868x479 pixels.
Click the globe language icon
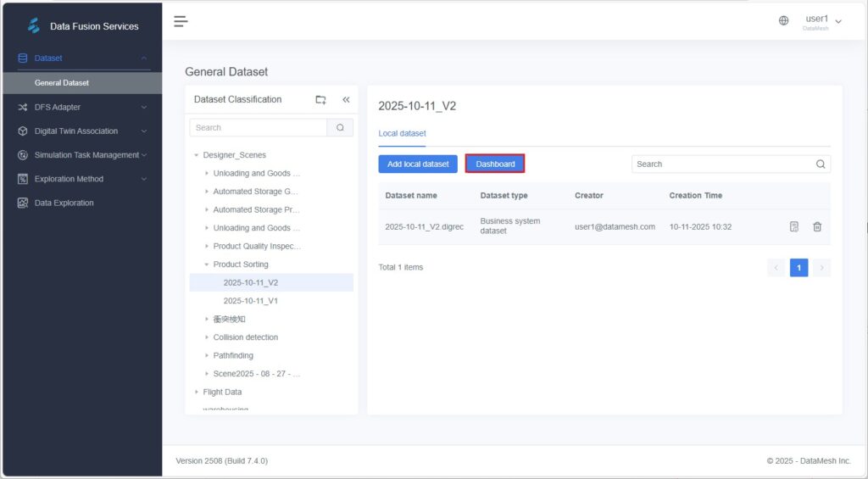783,21
